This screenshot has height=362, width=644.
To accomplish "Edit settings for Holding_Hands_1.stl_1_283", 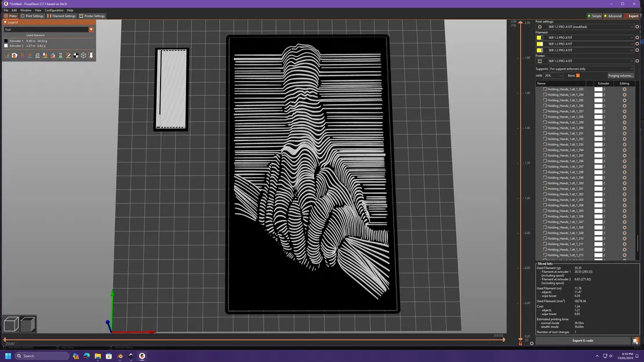I will tap(624, 89).
